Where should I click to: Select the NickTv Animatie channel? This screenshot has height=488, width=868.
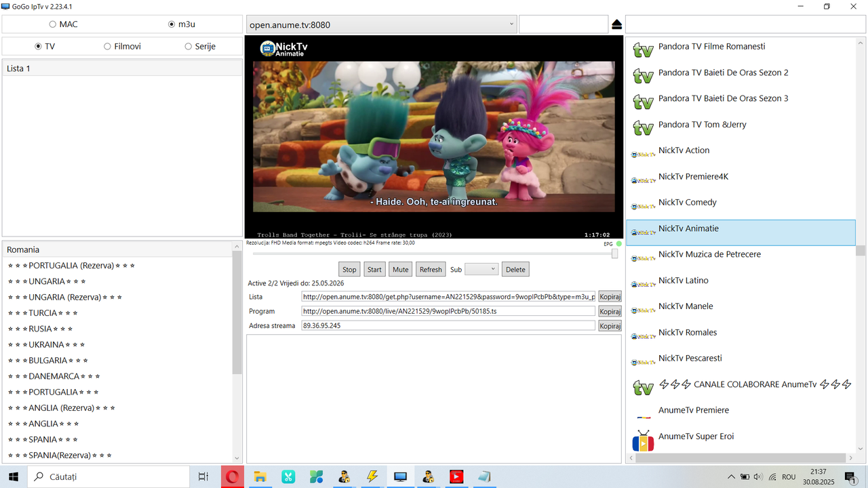pos(741,232)
